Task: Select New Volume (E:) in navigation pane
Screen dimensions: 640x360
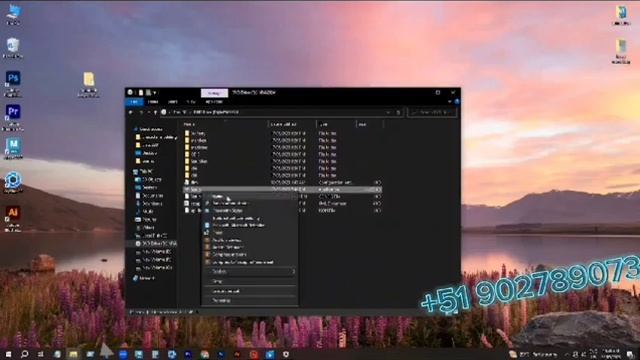Action: pos(153,251)
